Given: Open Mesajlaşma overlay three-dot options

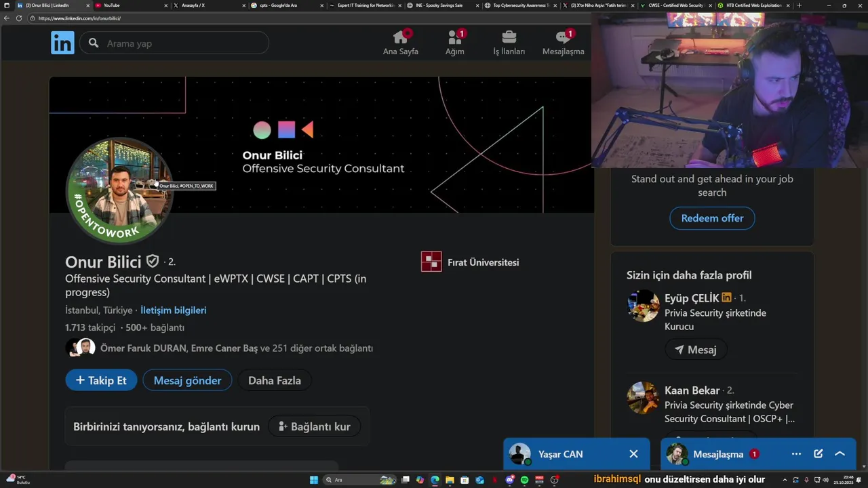Looking at the screenshot, I should click(796, 454).
